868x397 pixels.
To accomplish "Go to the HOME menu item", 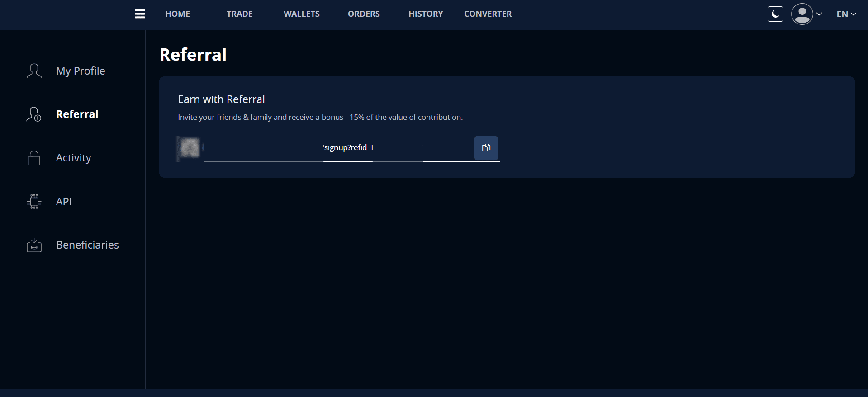I will coord(178,14).
